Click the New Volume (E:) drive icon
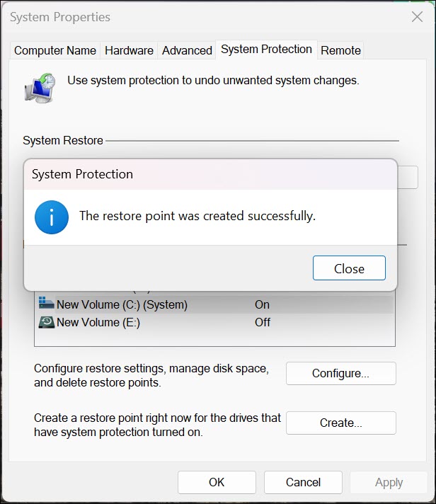The width and height of the screenshot is (436, 504). tap(47, 322)
